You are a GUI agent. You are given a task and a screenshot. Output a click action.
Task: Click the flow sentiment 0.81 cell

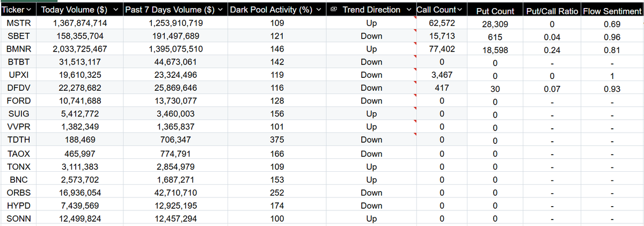(612, 50)
